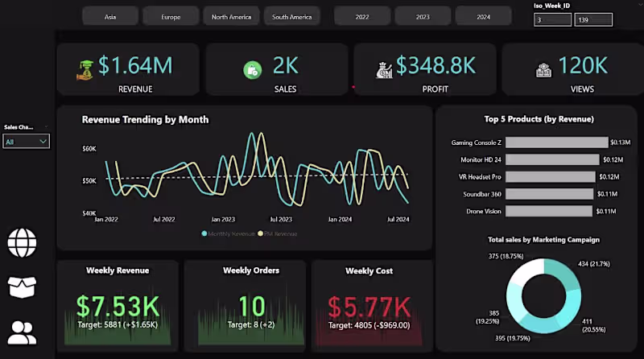The width and height of the screenshot is (644, 359).
Task: Select the 2022 year tab
Action: pos(362,17)
